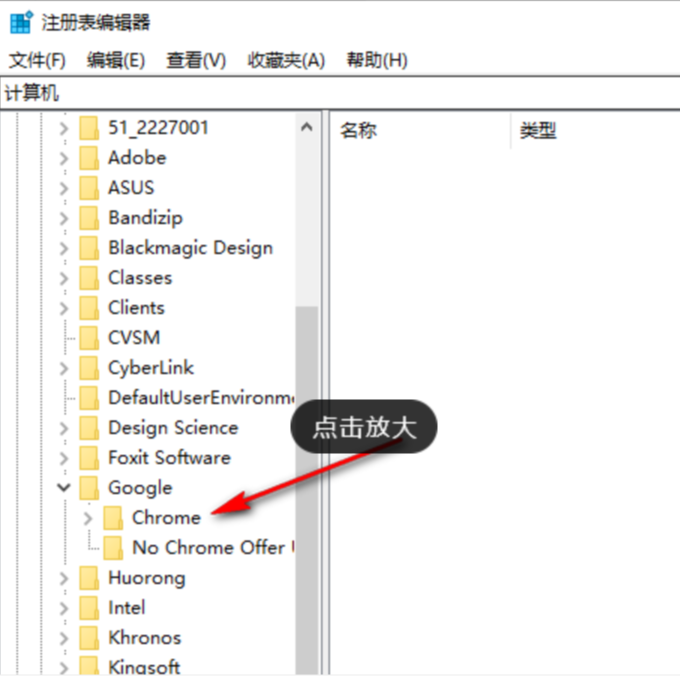The width and height of the screenshot is (680, 680).
Task: Open the 查看(V) menu
Action: (x=196, y=60)
